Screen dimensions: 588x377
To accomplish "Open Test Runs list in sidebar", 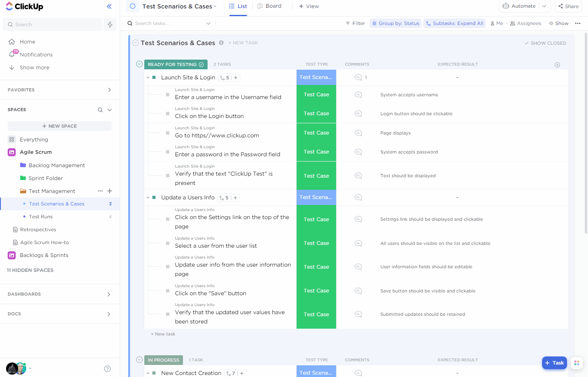I will click(x=41, y=217).
